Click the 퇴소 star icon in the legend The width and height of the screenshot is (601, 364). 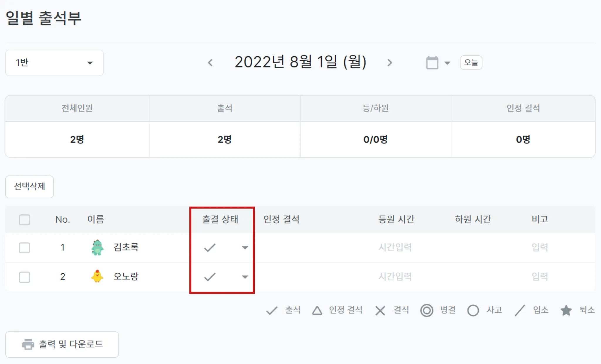[566, 310]
